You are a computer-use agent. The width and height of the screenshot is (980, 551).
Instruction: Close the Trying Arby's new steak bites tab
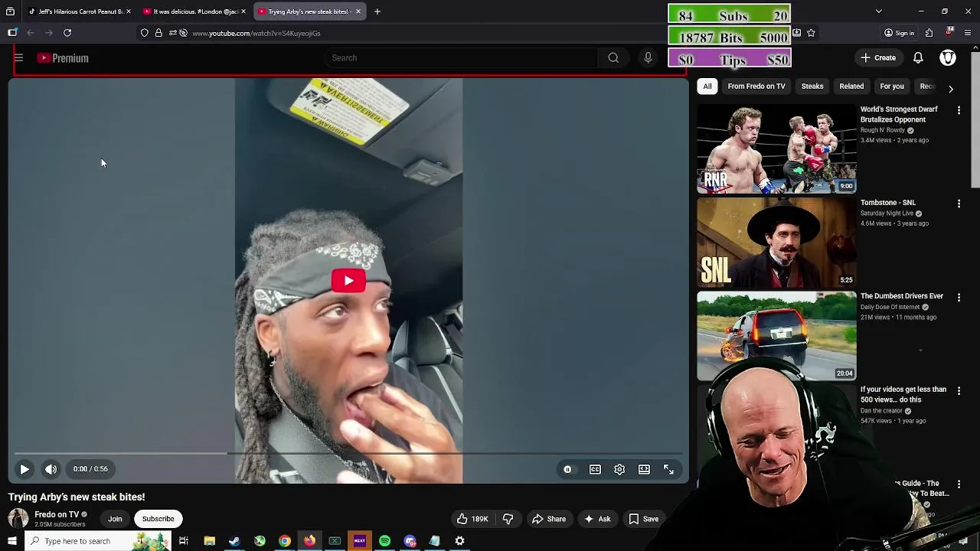coord(358,11)
